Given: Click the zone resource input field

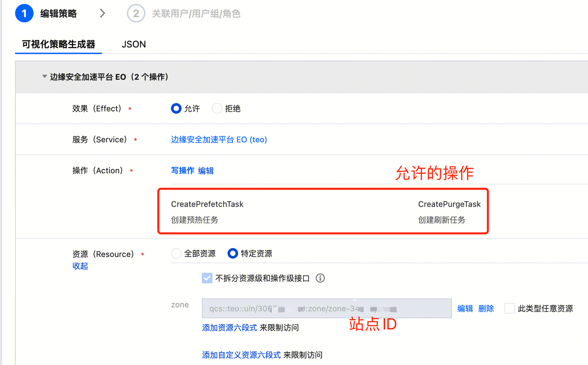Looking at the screenshot, I should pos(327,308).
